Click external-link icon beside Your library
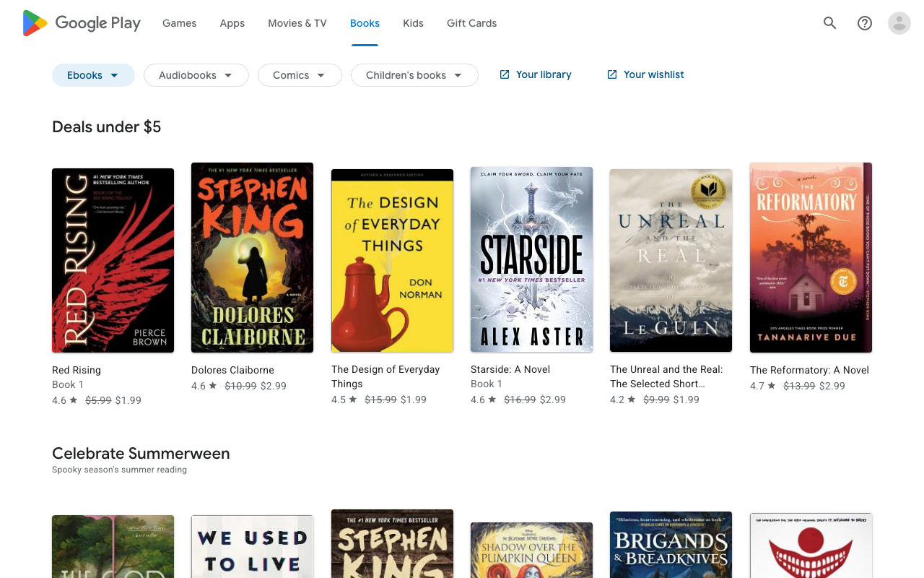Viewport: 924px width, 578px height. coord(505,74)
